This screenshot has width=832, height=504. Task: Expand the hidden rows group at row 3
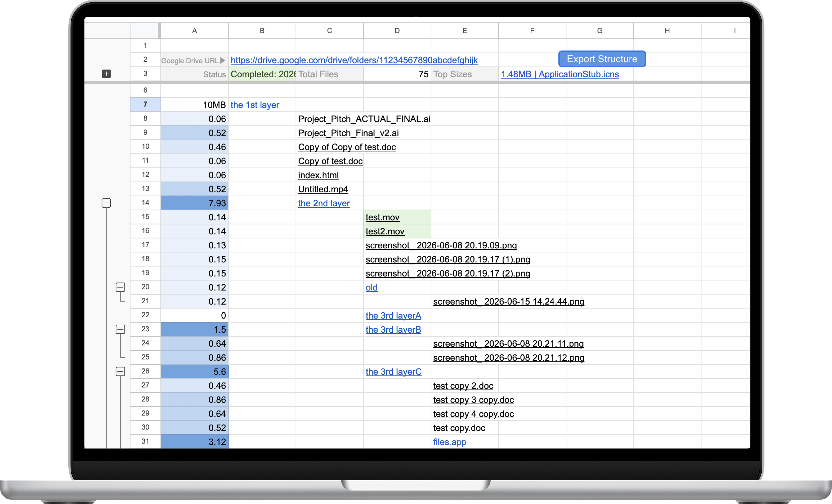pyautogui.click(x=106, y=74)
